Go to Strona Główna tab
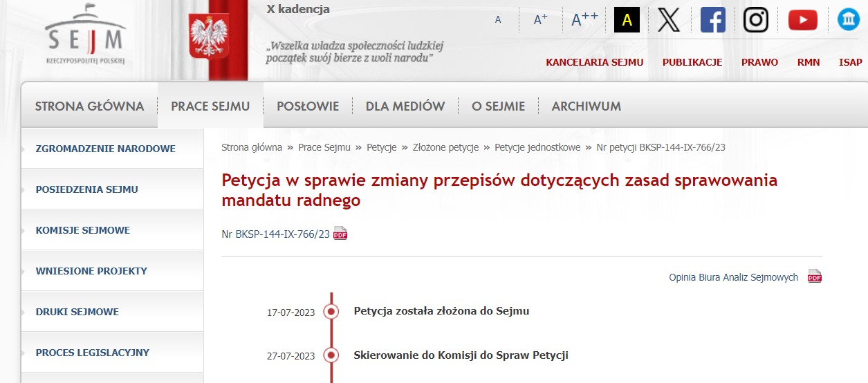 click(x=89, y=106)
